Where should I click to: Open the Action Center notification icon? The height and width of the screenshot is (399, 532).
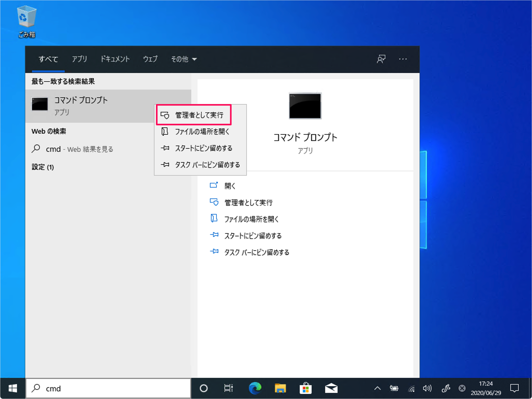click(x=514, y=388)
